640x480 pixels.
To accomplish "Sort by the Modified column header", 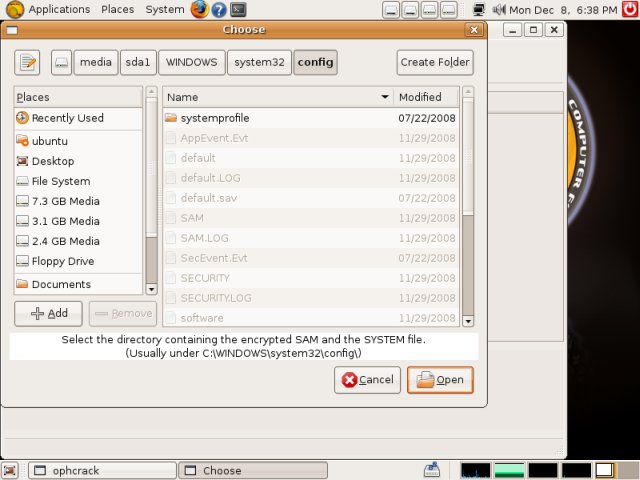I will [x=426, y=97].
